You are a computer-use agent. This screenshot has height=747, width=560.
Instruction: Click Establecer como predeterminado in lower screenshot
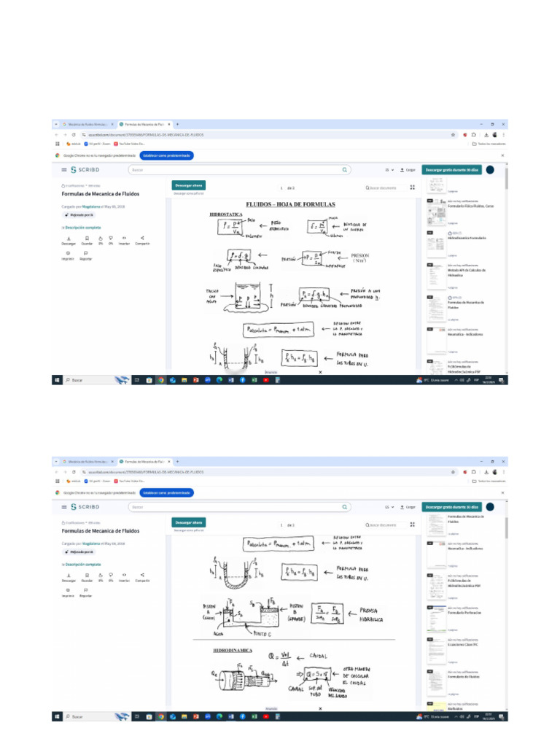(167, 492)
